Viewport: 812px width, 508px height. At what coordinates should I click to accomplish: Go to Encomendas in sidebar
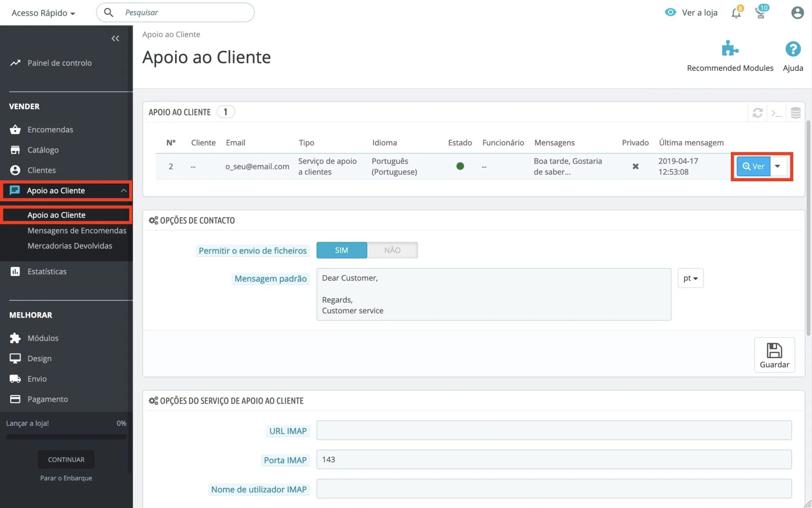click(50, 130)
